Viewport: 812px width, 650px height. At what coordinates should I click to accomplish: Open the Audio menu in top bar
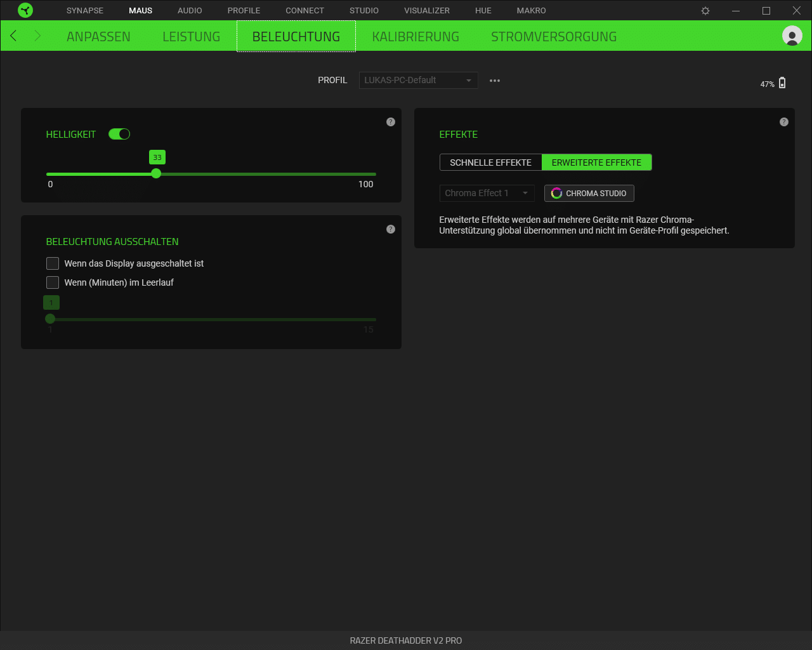(x=190, y=11)
